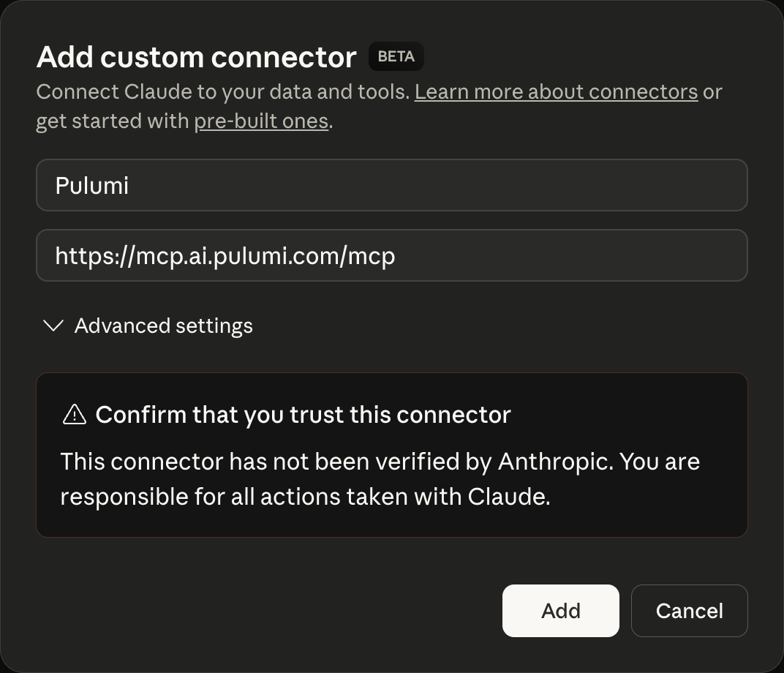This screenshot has width=784, height=673.
Task: Click the BETA badge
Action: (396, 56)
